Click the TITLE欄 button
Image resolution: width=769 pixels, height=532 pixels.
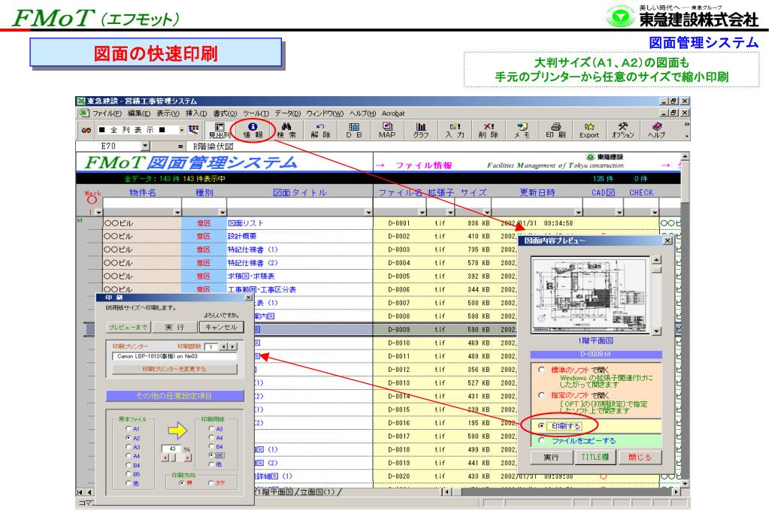(x=595, y=457)
